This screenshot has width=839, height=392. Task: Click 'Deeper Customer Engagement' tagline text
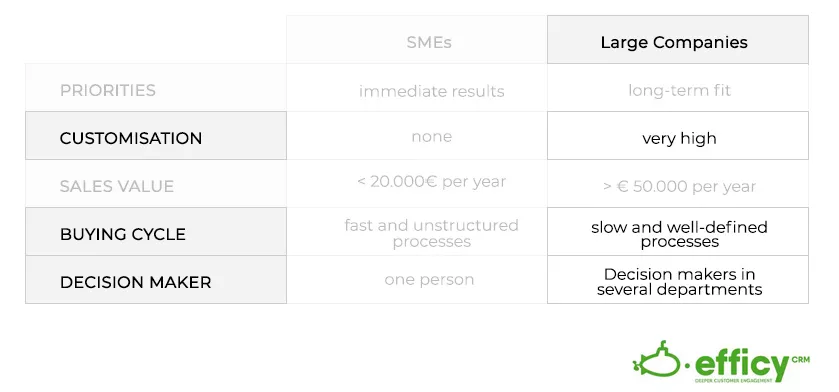(x=734, y=380)
